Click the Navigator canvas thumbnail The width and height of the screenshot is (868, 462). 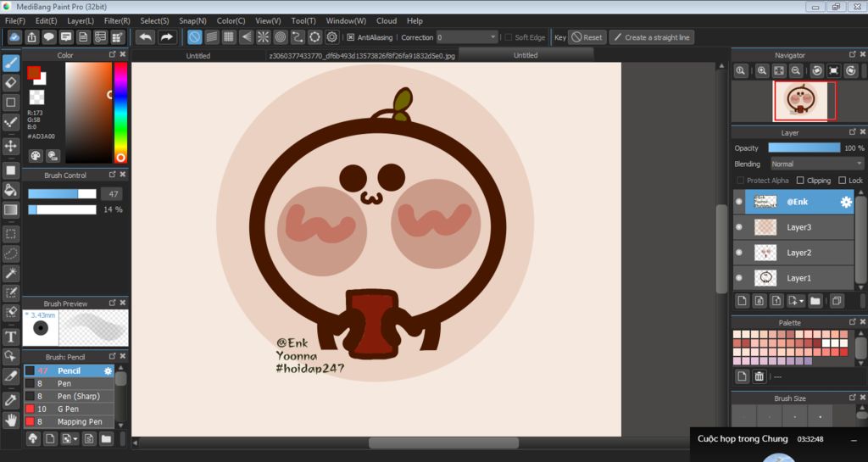pyautogui.click(x=800, y=101)
